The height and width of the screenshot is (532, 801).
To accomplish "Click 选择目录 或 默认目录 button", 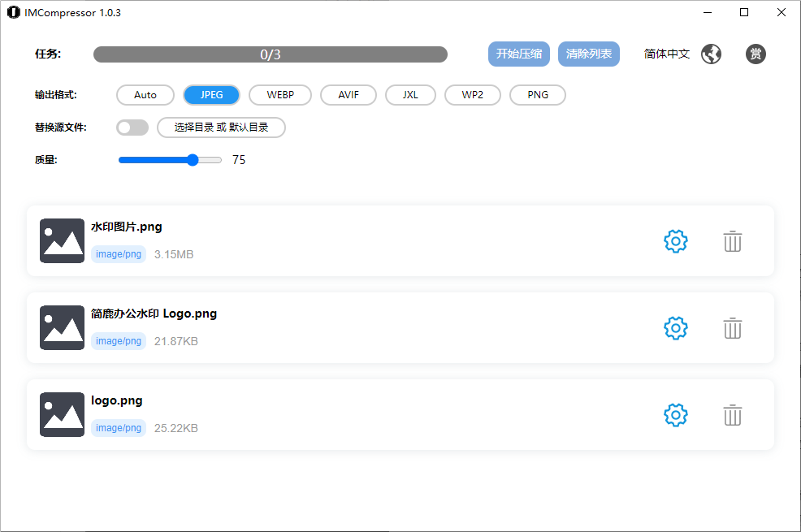I will [221, 128].
